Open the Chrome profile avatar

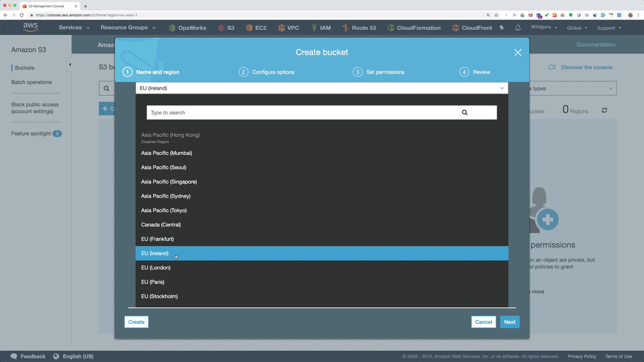tap(630, 15)
